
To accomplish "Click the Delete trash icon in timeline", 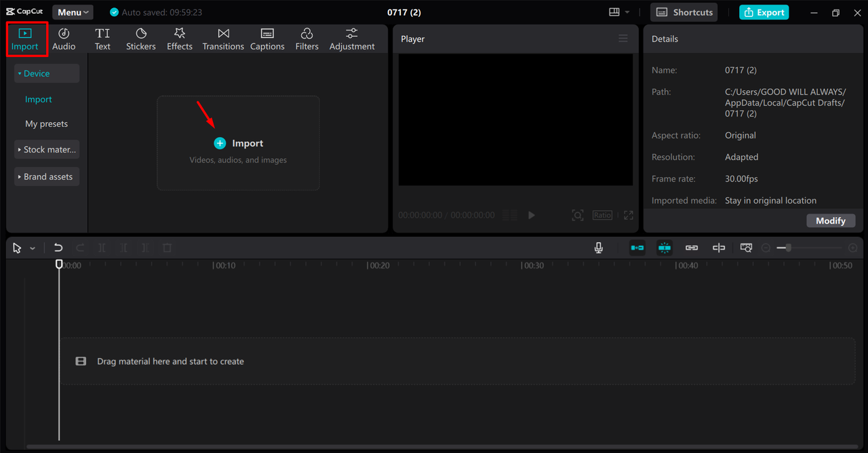I will (167, 248).
